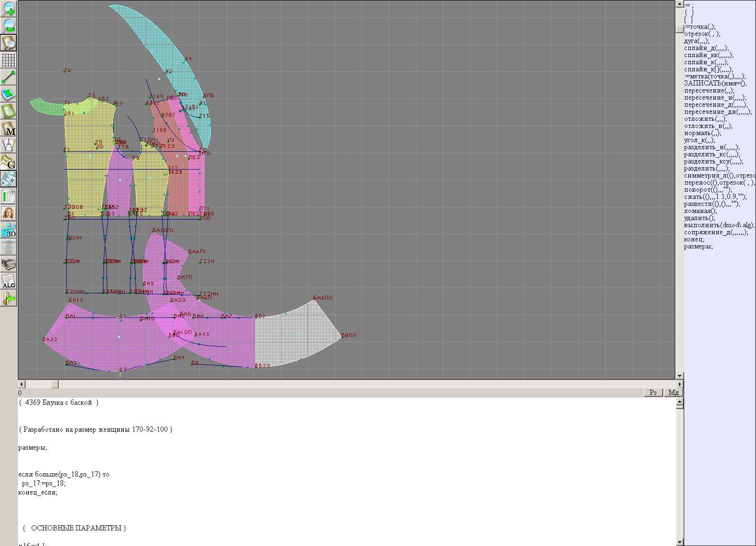Image resolution: width=756 pixels, height=546 pixels.
Task: Toggle the grid display icon
Action: (x=9, y=60)
